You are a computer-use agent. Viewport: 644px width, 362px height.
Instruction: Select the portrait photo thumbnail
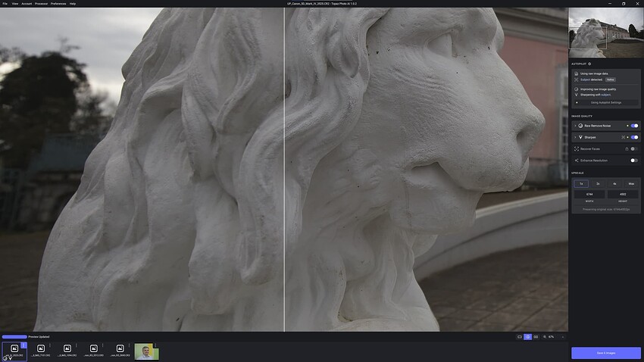[146, 351]
